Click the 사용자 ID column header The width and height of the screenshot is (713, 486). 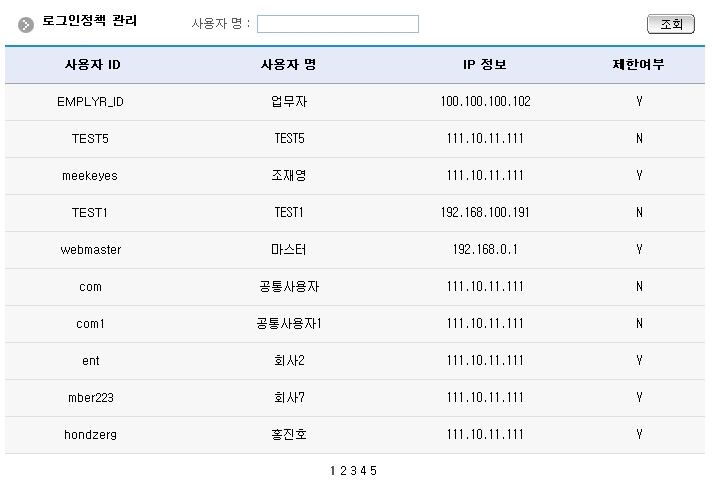[93, 65]
